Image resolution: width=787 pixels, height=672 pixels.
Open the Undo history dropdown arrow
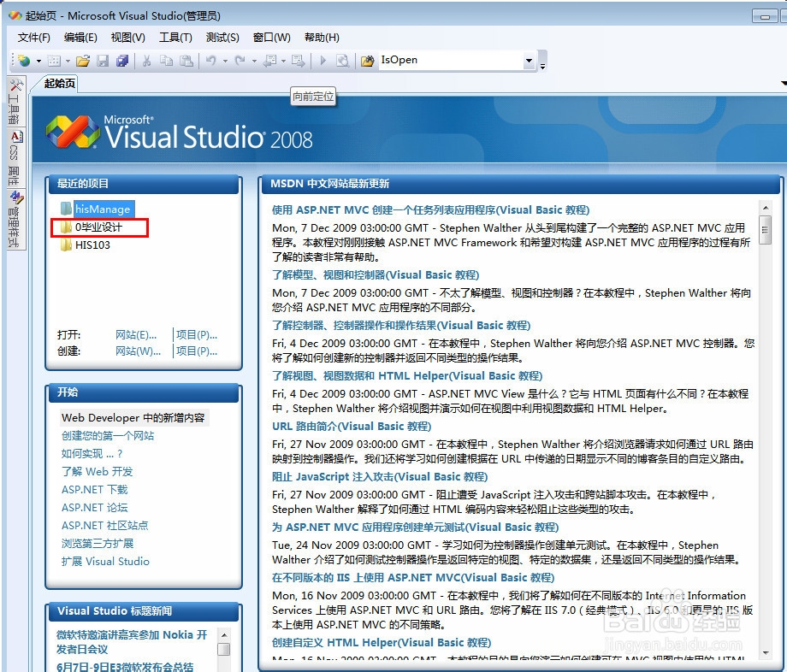tap(225, 62)
